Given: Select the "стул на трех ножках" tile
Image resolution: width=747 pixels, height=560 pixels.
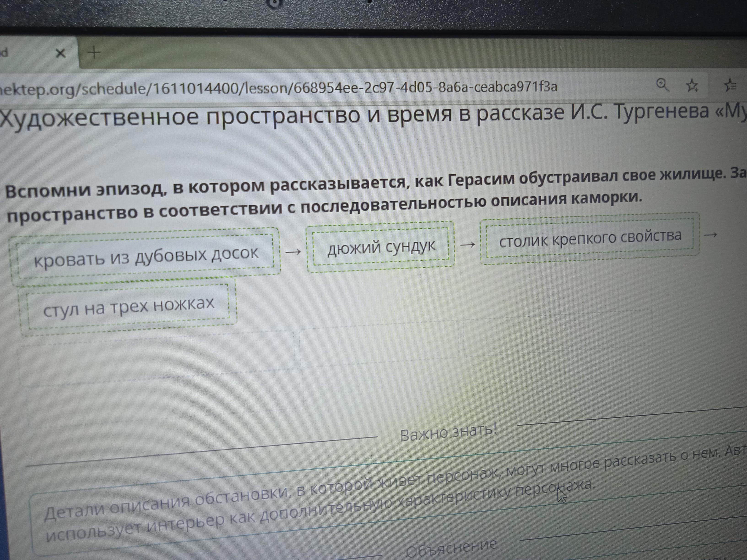Looking at the screenshot, I should coord(129,307).
